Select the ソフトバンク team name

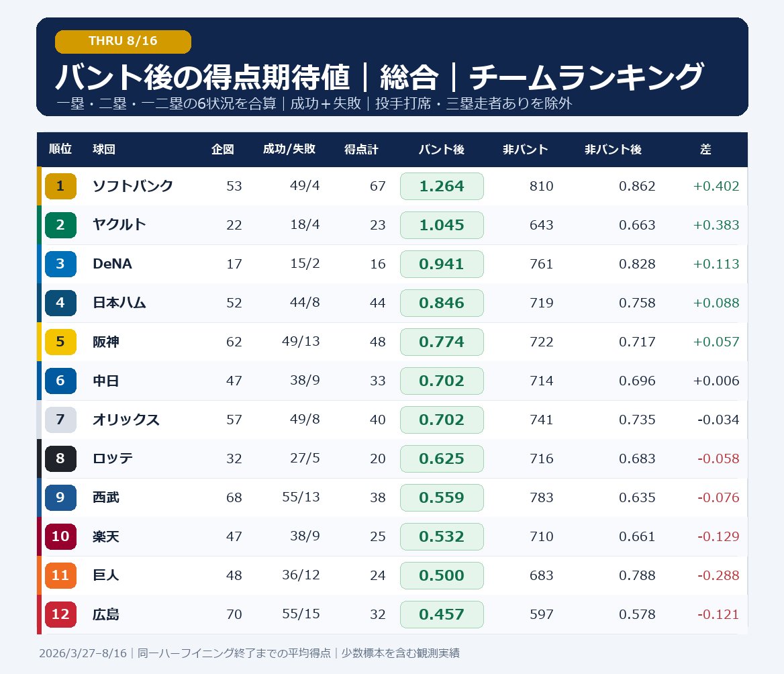[132, 186]
